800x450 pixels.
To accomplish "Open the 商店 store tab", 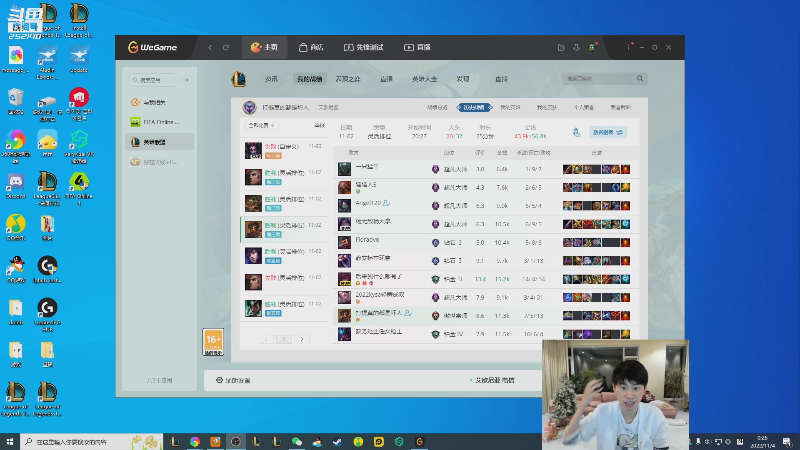I will click(x=311, y=47).
